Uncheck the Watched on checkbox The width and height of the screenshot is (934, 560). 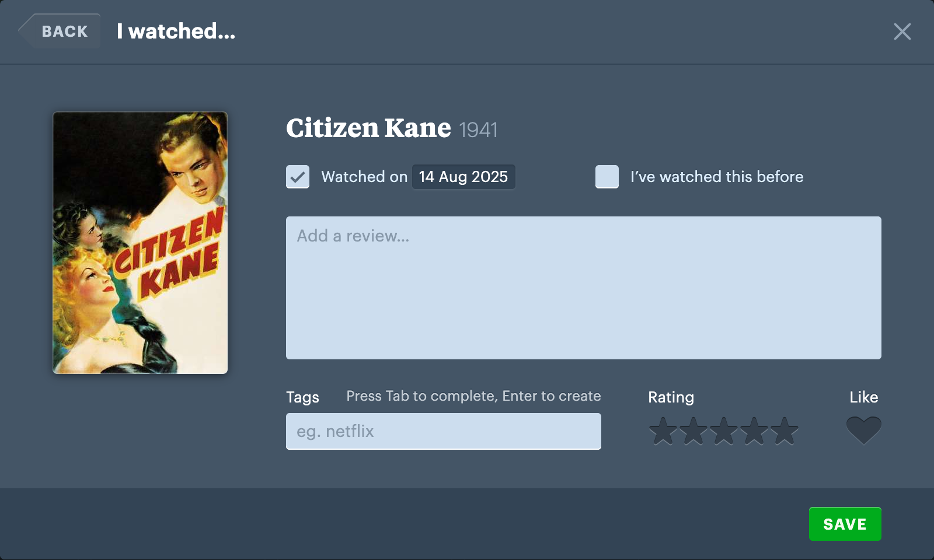point(298,177)
